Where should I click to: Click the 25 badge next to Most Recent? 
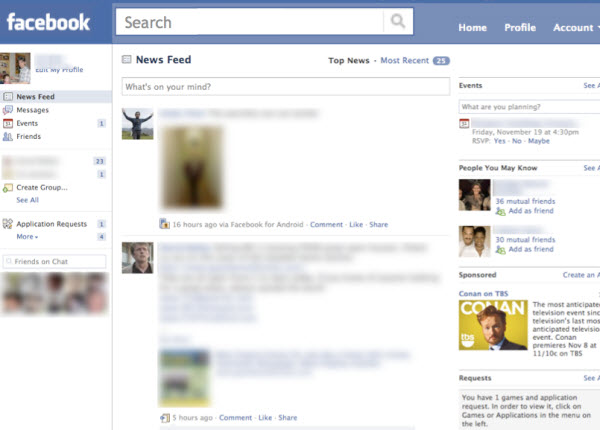(441, 61)
